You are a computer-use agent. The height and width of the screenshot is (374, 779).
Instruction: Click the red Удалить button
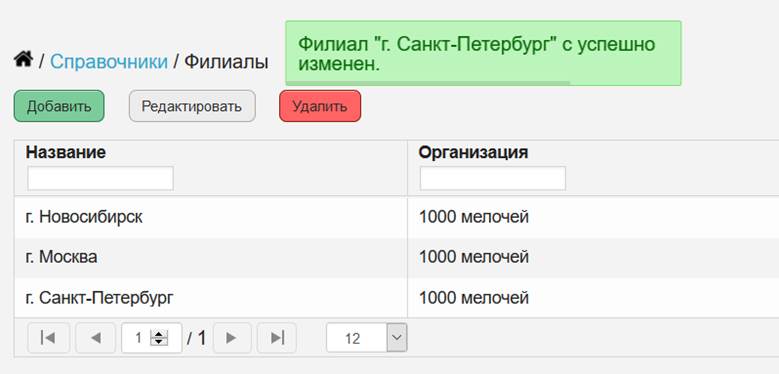tap(320, 106)
